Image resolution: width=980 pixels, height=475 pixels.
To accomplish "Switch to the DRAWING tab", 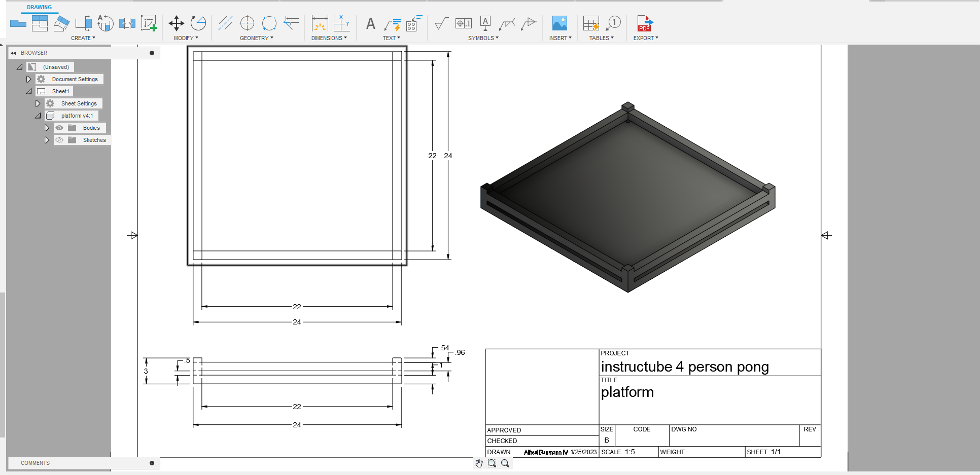I will pyautogui.click(x=39, y=7).
